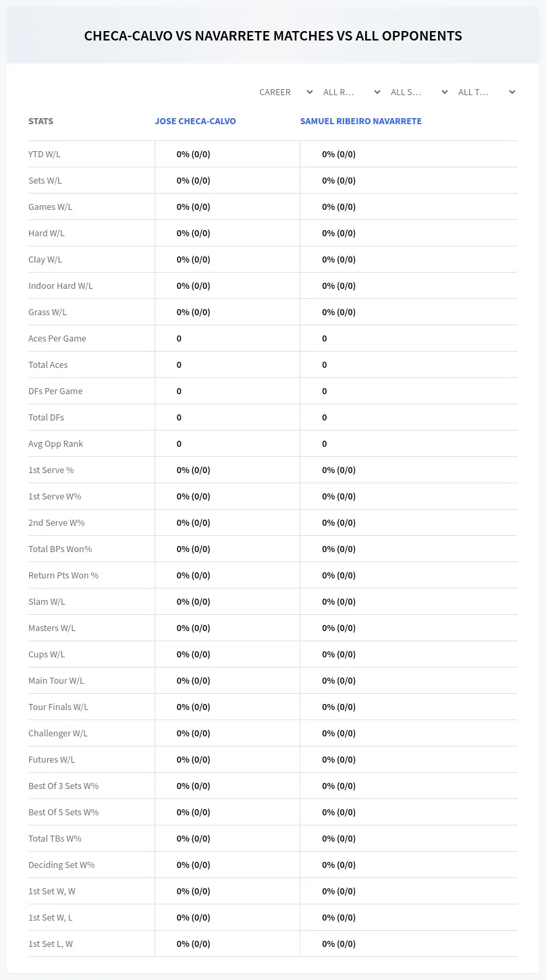
Task: Click the 1st Set L, W row label
Action: tap(51, 944)
